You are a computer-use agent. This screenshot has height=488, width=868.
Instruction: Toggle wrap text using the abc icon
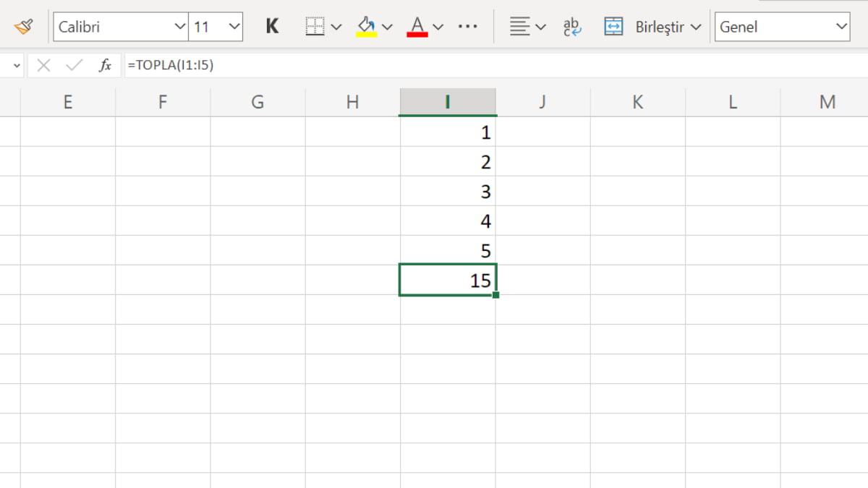[572, 27]
